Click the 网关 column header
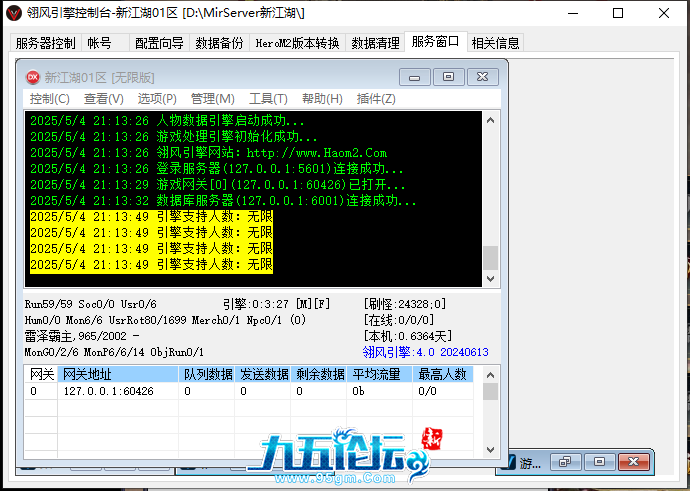The image size is (690, 491). (x=41, y=374)
